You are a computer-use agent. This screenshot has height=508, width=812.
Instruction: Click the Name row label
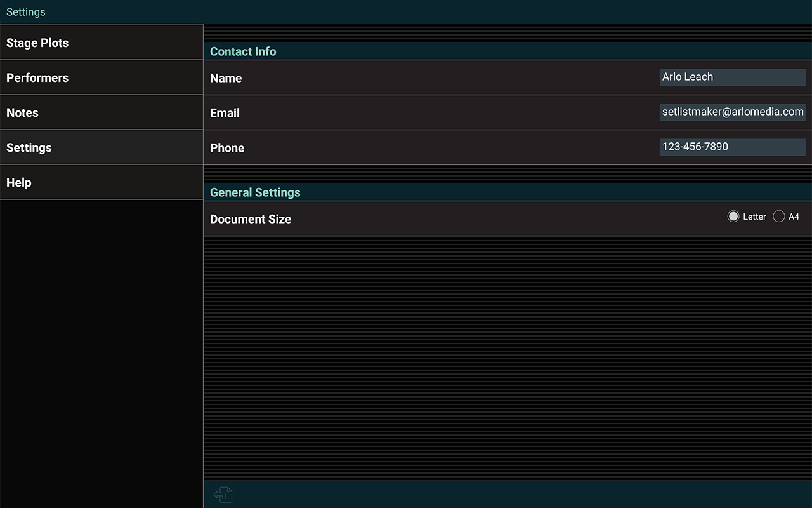(x=226, y=78)
